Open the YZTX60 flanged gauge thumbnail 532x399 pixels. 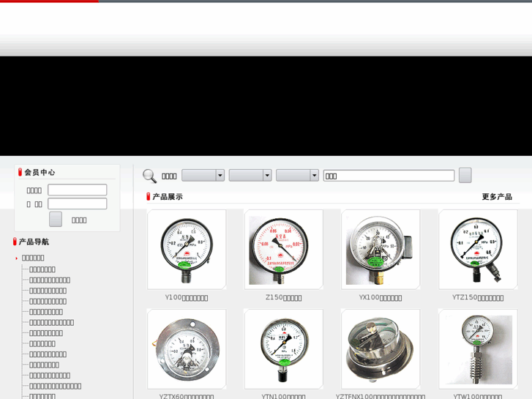pos(187,349)
